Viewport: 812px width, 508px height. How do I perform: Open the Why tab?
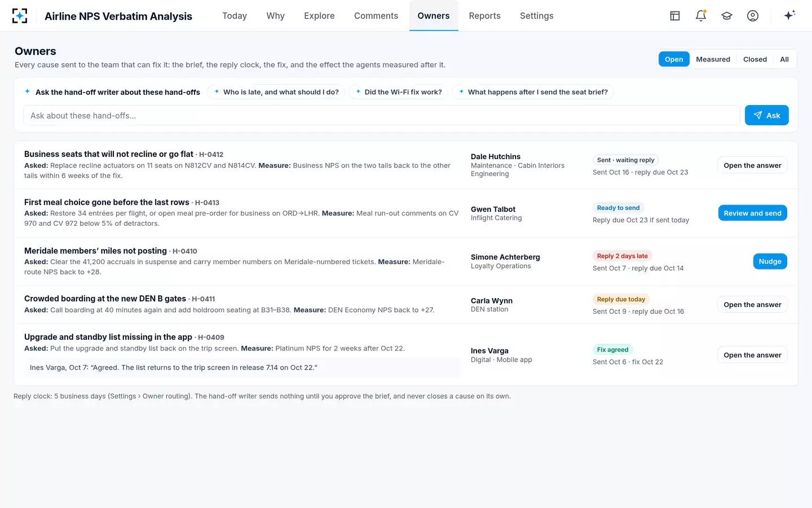pyautogui.click(x=275, y=16)
